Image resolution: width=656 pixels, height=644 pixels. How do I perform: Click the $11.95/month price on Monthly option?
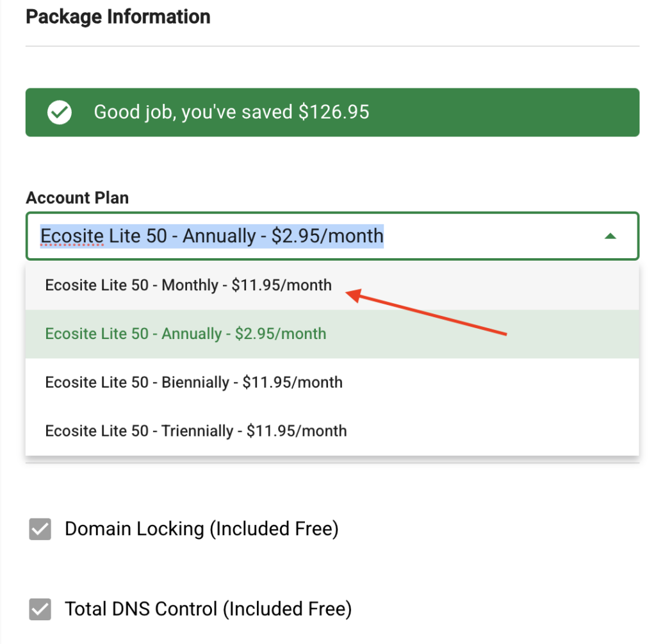tap(282, 285)
